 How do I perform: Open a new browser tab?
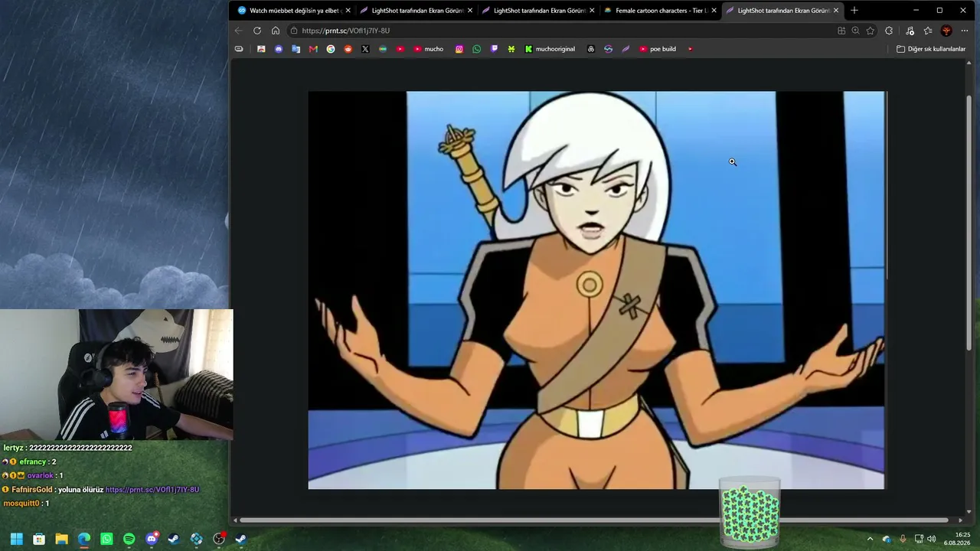[854, 11]
